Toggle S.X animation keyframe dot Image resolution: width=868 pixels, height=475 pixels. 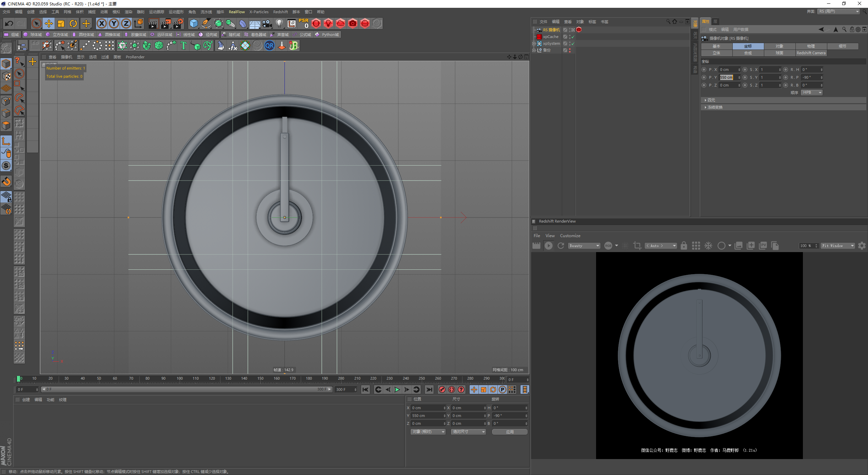(745, 70)
